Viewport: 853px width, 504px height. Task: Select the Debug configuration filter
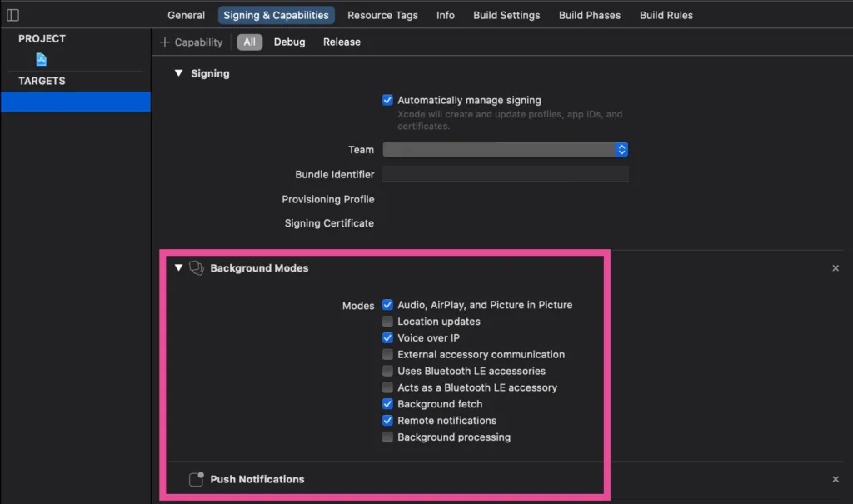tap(289, 42)
